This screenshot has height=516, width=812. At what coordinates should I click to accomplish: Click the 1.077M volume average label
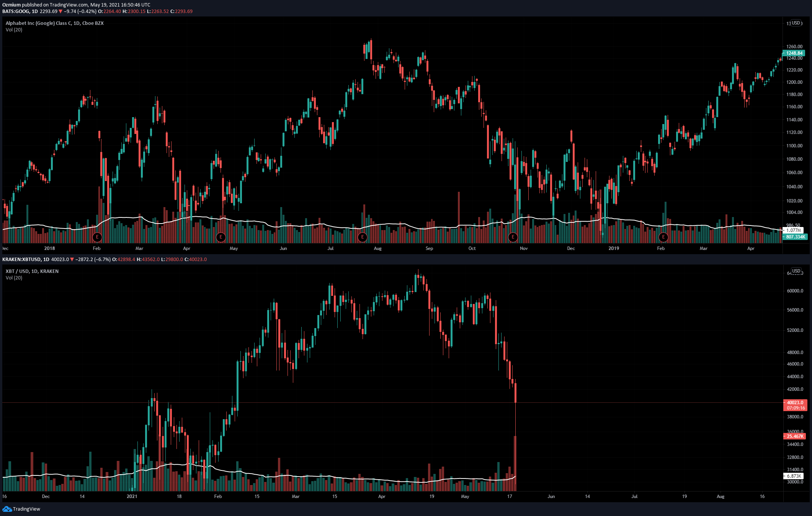793,230
